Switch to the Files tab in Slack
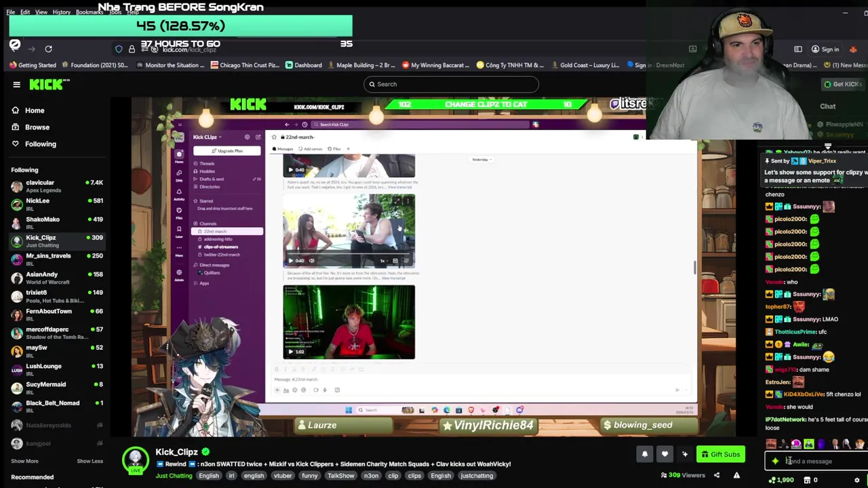The height and width of the screenshot is (488, 868). (334, 148)
